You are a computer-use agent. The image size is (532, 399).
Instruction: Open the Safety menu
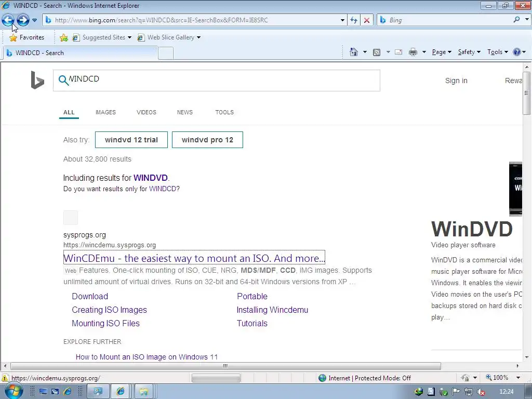click(x=469, y=52)
